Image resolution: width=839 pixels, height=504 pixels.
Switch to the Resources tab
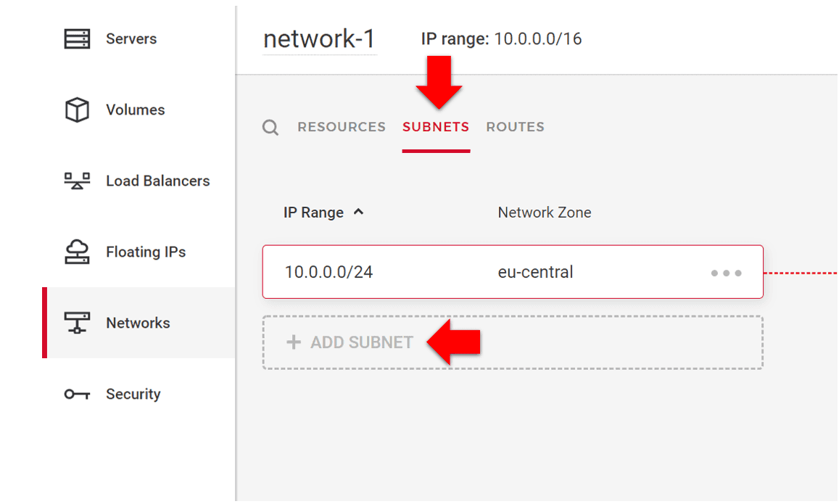click(341, 127)
